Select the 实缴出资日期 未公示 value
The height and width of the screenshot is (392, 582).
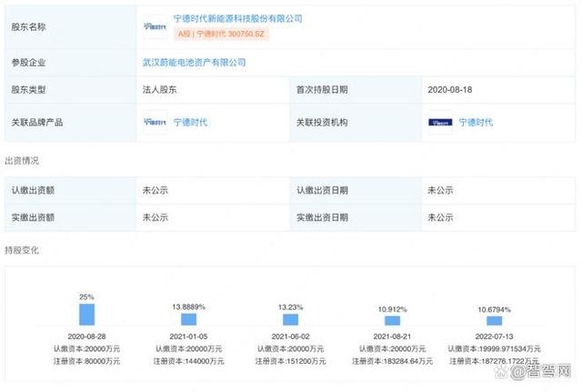pyautogui.click(x=440, y=217)
